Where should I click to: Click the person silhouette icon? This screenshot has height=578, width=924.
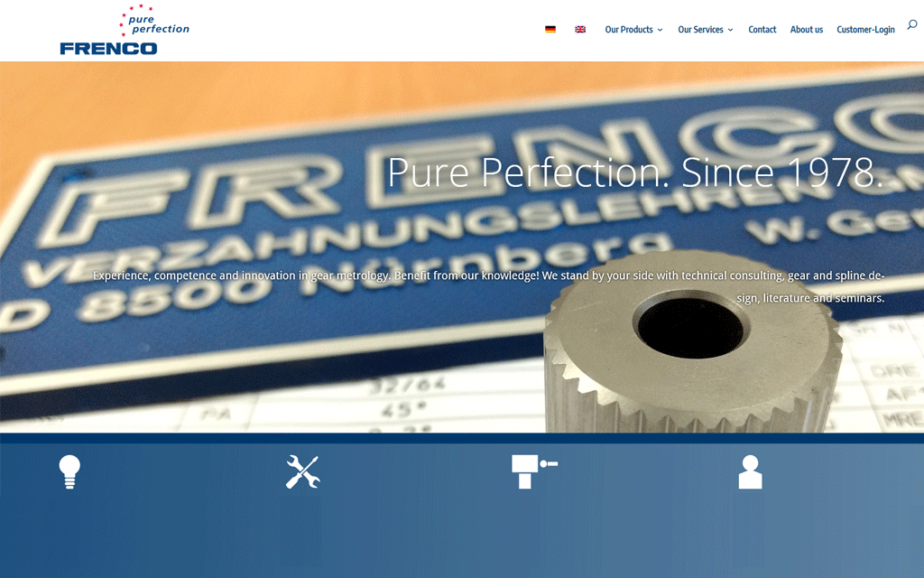coord(750,471)
